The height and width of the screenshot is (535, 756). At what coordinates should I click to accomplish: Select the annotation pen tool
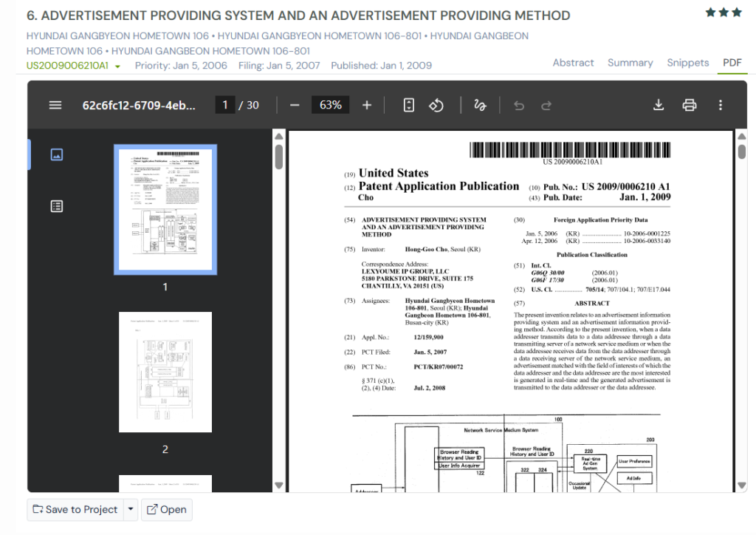click(x=479, y=105)
